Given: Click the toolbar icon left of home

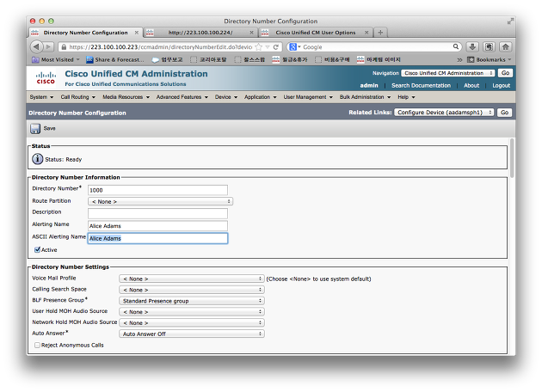Looking at the screenshot, I should [x=489, y=46].
